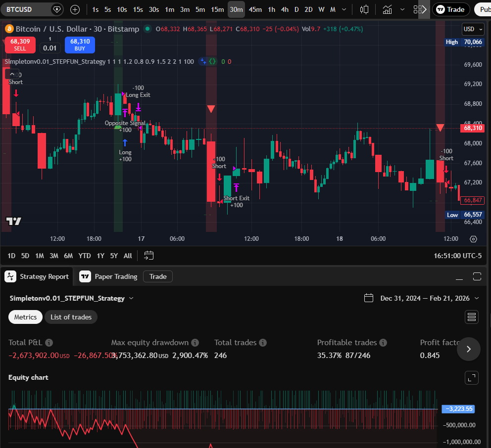This screenshot has height=448, width=491.
Task: Select the 1h timeframe
Action: 271,9
